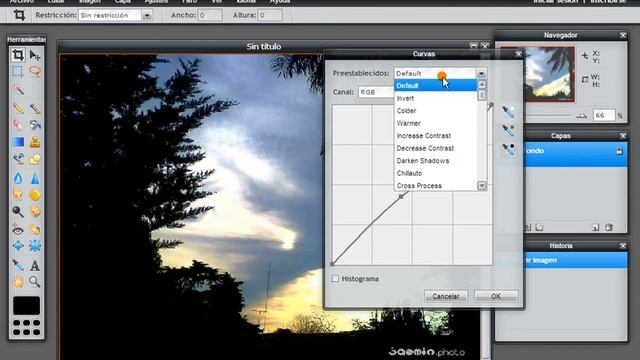Select the Gradient tool
640x360 pixels.
tap(18, 142)
